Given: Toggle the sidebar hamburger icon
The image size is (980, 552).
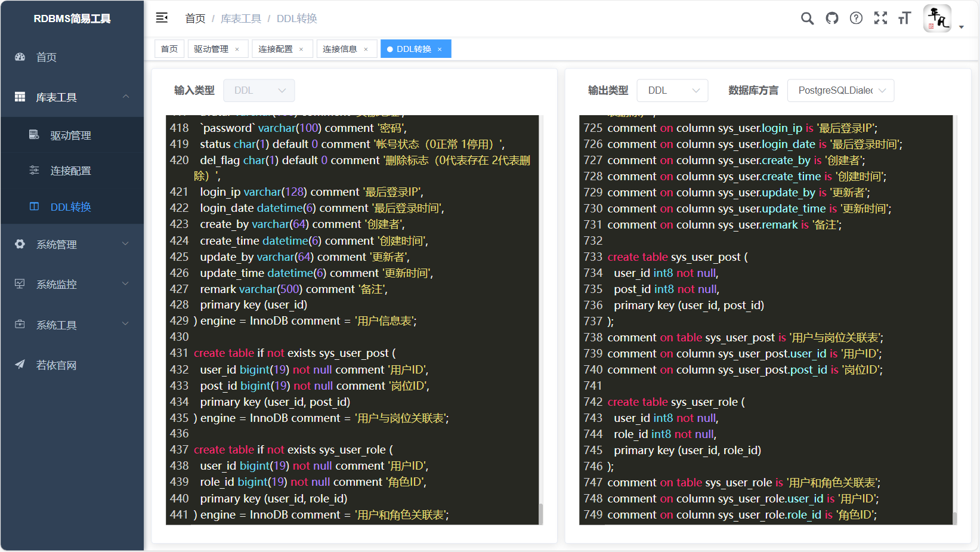Looking at the screenshot, I should click(x=162, y=18).
